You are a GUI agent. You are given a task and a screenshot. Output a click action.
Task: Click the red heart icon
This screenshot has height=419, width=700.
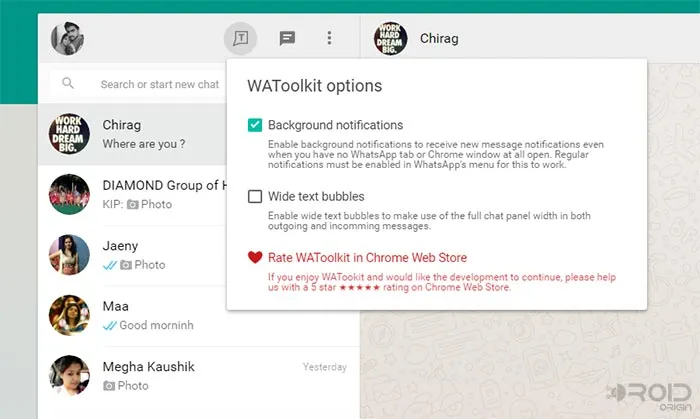(255, 257)
